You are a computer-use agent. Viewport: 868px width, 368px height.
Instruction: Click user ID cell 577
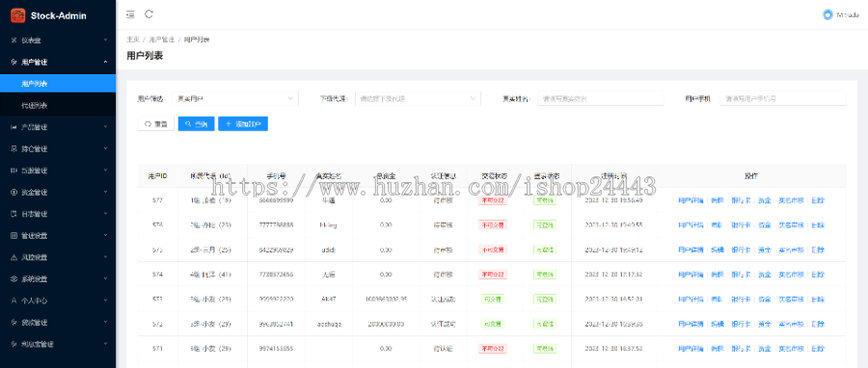click(x=158, y=200)
